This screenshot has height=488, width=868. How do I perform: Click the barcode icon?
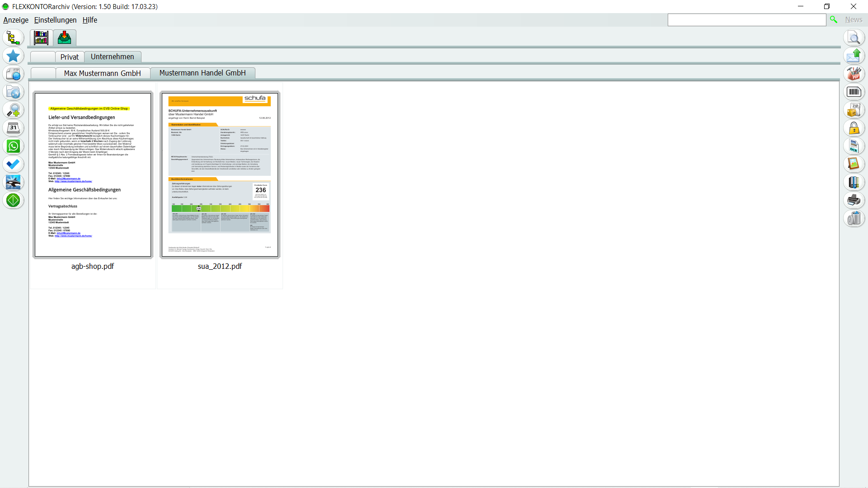(854, 92)
